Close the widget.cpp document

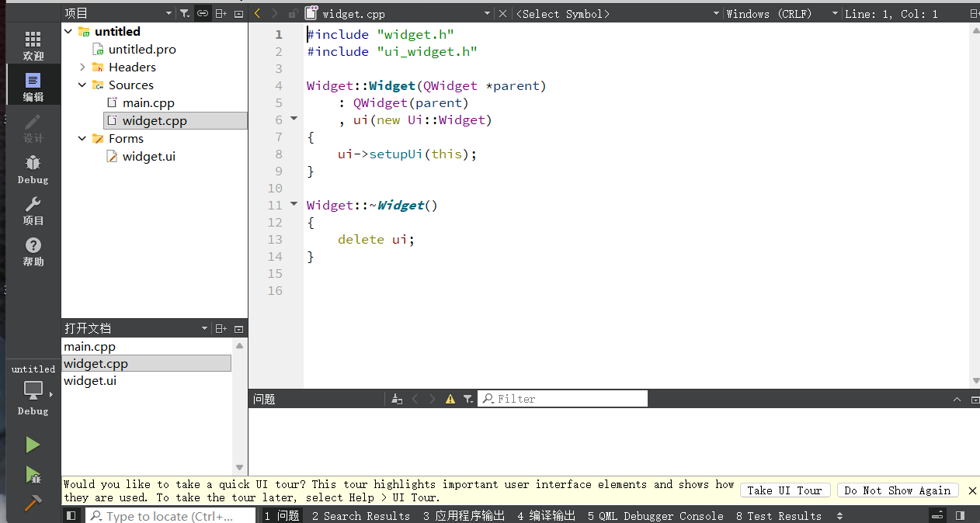(x=502, y=13)
